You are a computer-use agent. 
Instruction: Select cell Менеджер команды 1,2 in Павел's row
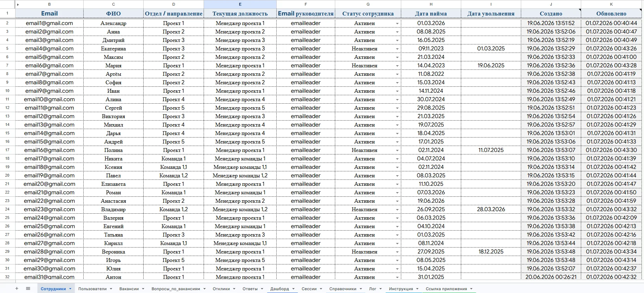[240, 176]
